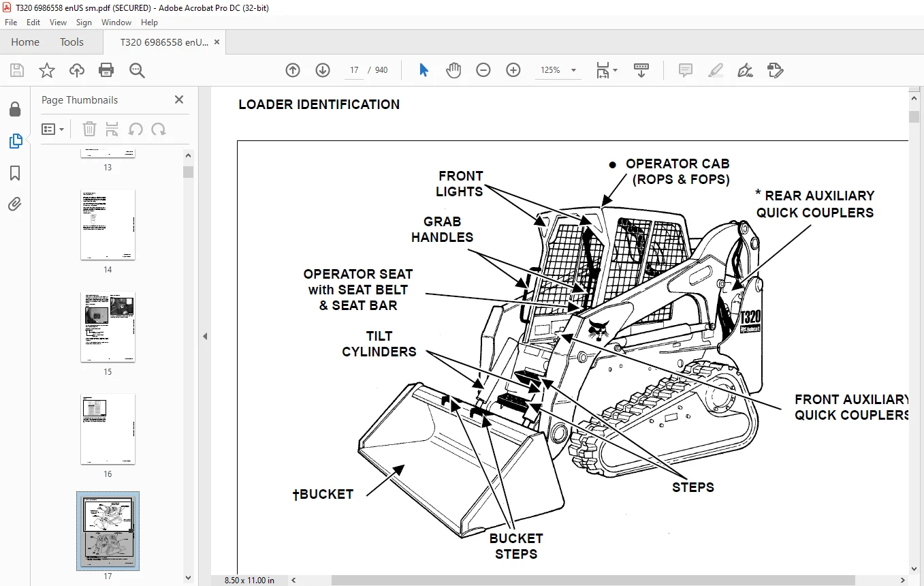Select the page 17 thumbnail

point(108,531)
